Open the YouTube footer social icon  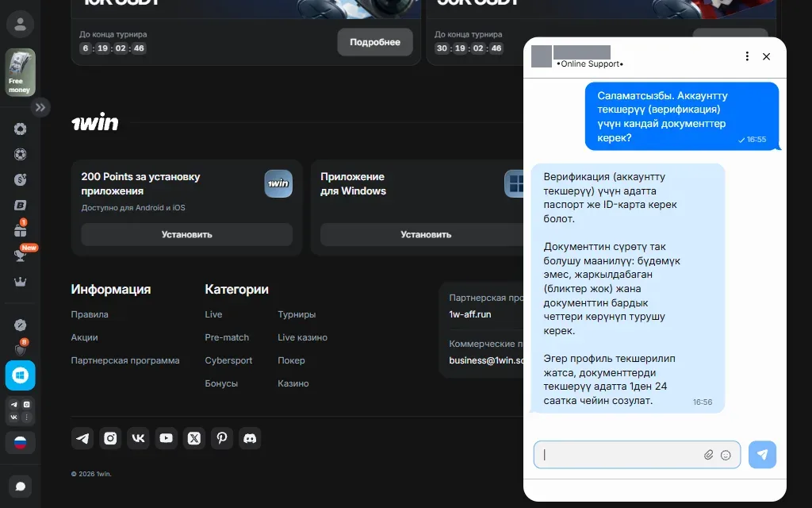167,438
